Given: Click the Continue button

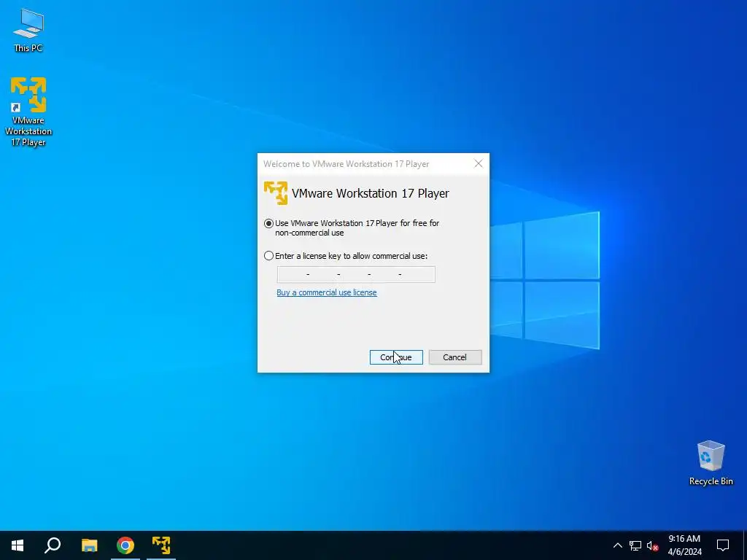Looking at the screenshot, I should point(396,357).
